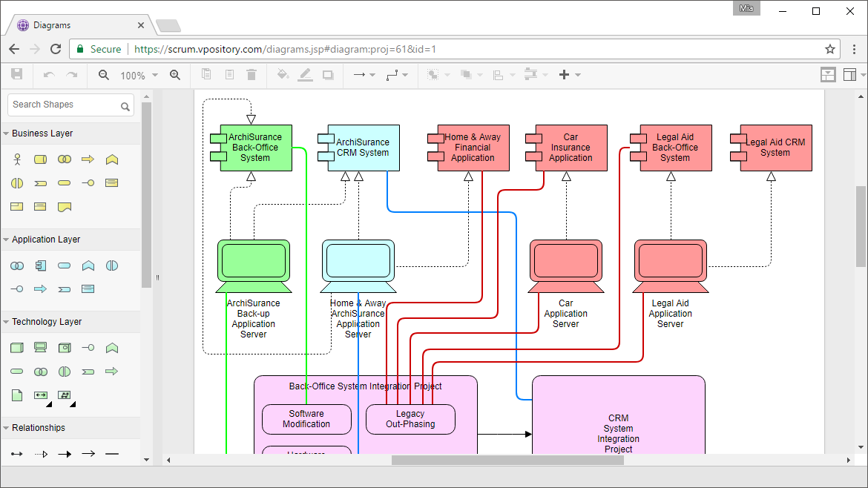Click the zoom out magnifier icon

[104, 75]
